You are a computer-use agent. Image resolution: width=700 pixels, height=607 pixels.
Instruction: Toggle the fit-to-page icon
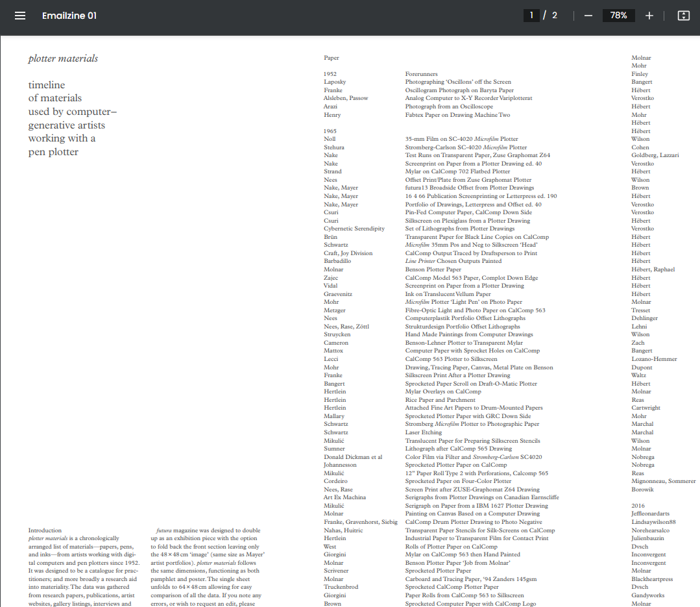[x=684, y=16]
